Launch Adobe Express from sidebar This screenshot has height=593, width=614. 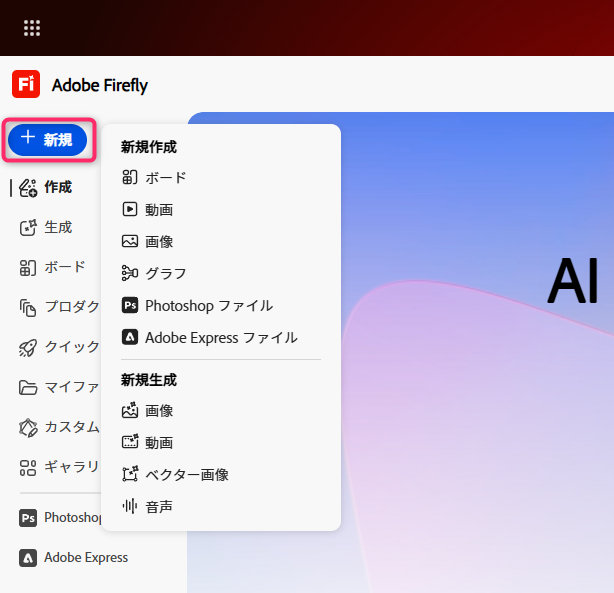(x=85, y=557)
